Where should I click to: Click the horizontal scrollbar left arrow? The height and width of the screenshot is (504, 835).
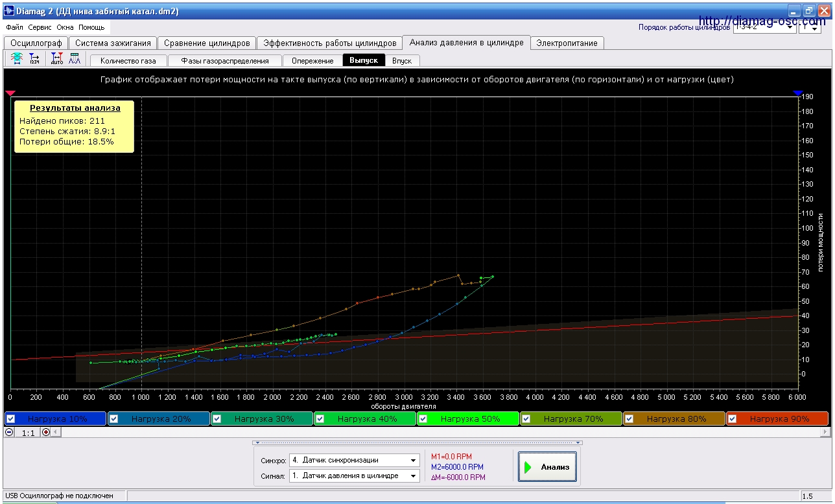[56, 432]
